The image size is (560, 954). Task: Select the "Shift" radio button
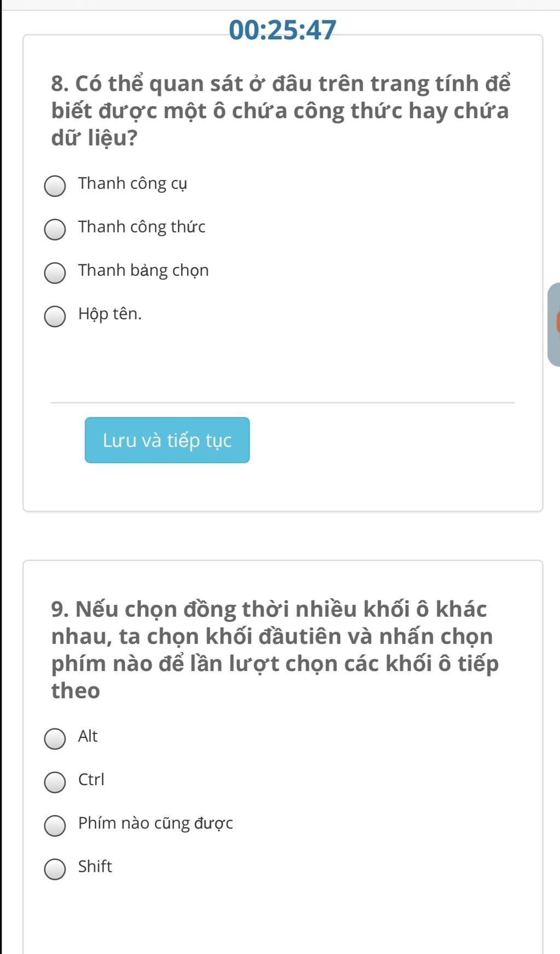point(55,869)
